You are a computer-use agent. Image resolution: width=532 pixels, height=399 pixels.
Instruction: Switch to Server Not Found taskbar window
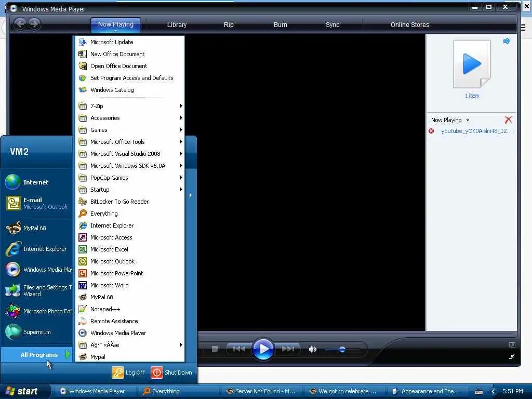click(x=261, y=391)
